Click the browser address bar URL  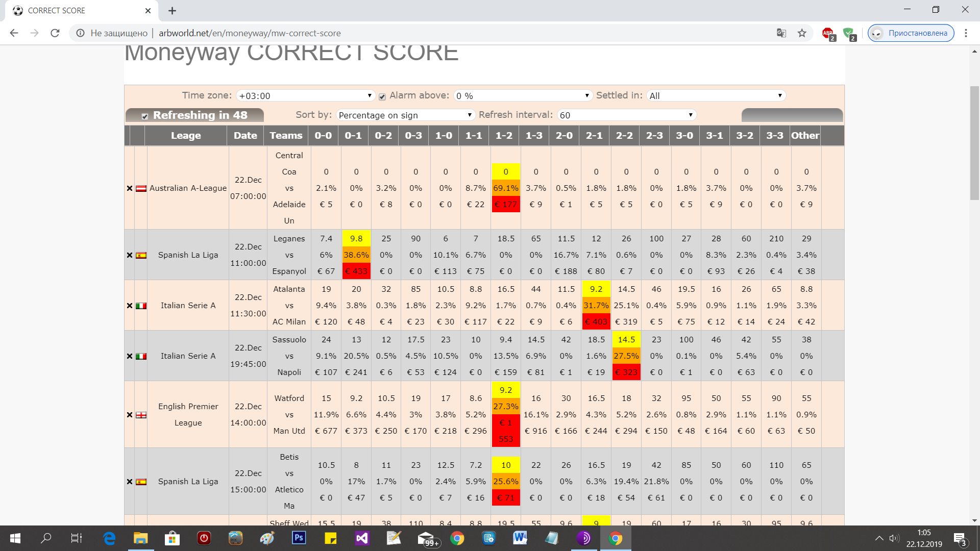(x=250, y=33)
